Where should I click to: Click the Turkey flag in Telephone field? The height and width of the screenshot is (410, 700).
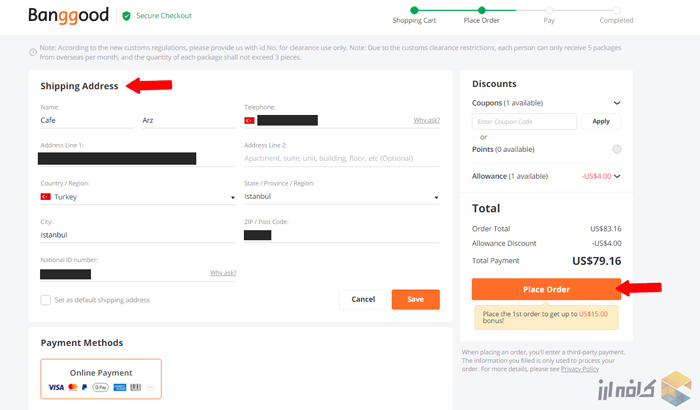pos(249,120)
